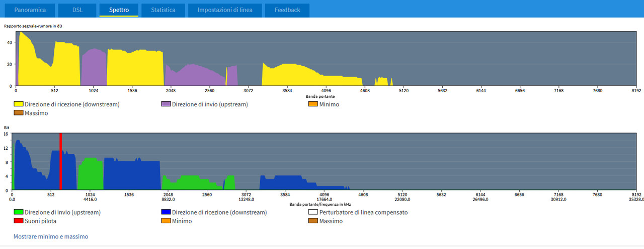Click the 30912.0 frequency value
This screenshot has width=644, height=249.
558,199
